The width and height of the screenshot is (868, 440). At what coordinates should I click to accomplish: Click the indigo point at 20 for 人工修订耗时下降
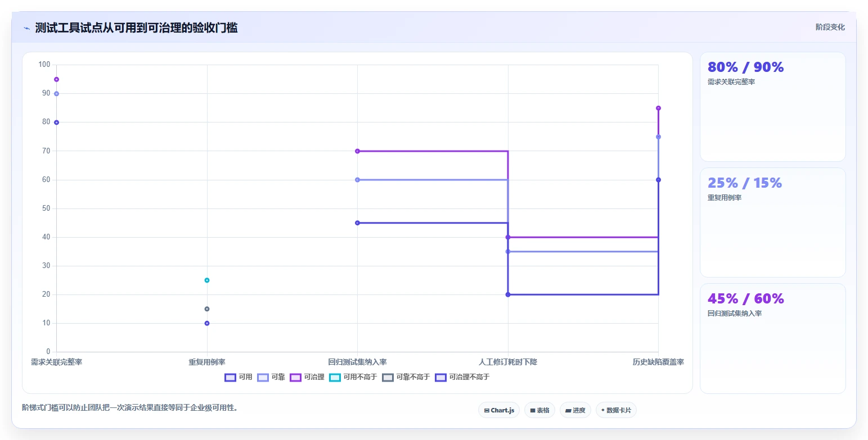pos(508,294)
